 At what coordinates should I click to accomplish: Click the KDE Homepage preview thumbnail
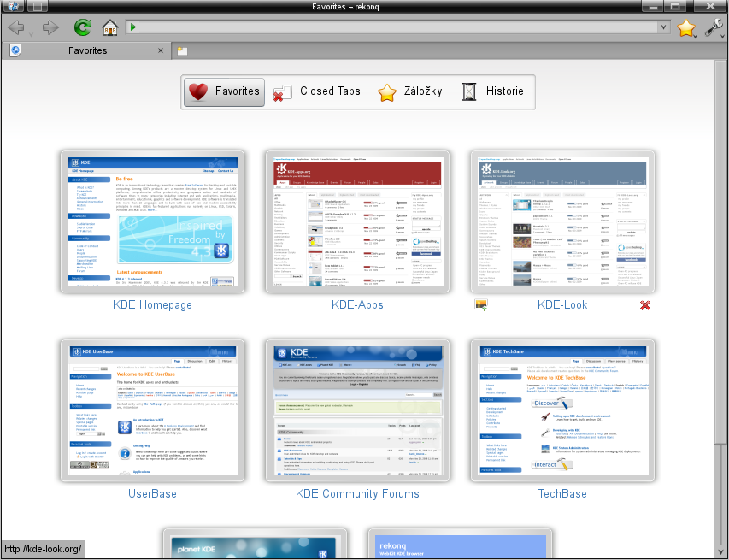pos(152,221)
